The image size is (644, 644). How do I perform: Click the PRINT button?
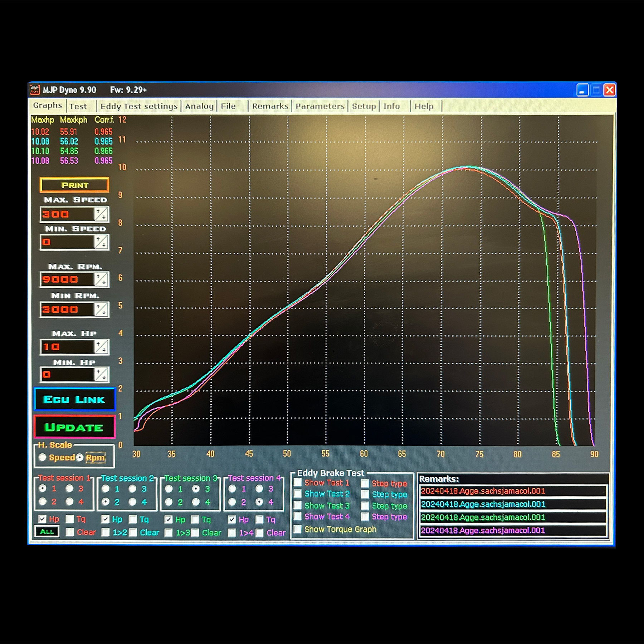tap(74, 185)
